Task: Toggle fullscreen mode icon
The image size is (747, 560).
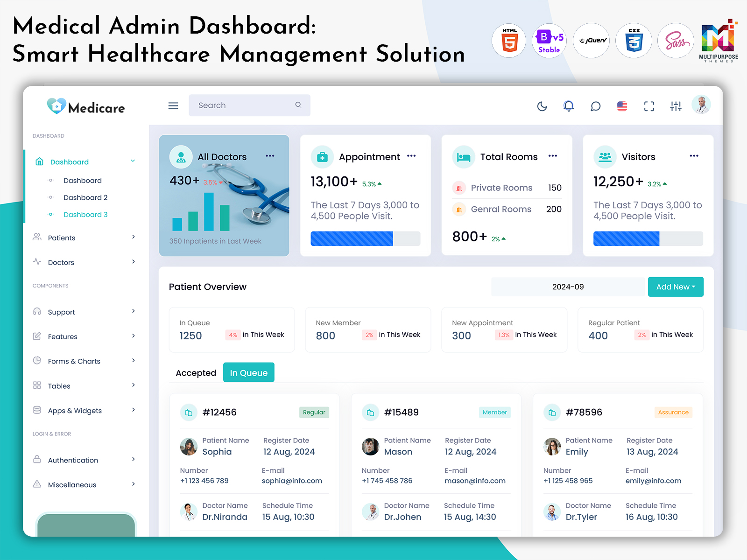Action: pyautogui.click(x=649, y=106)
